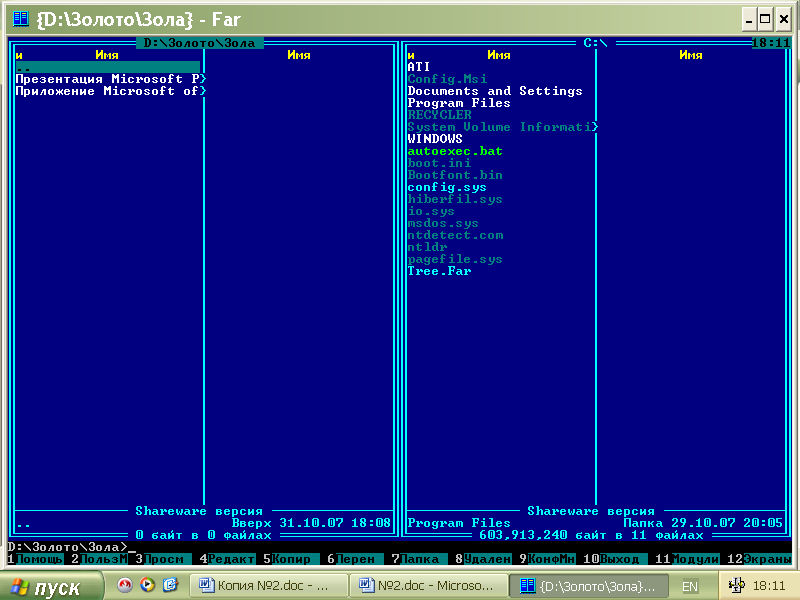The height and width of the screenshot is (600, 800).
Task: Select the Tree.Far file
Action: tap(439, 271)
